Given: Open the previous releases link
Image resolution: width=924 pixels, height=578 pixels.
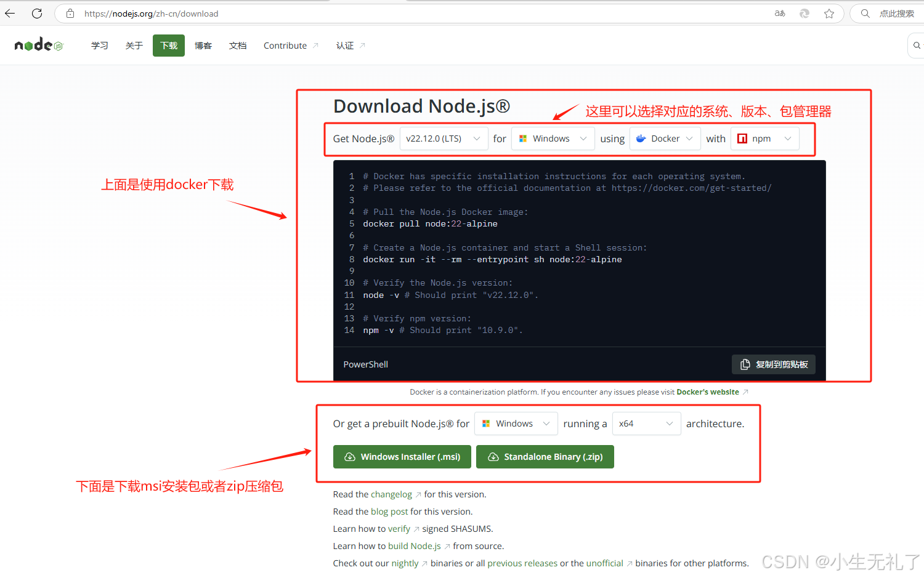Looking at the screenshot, I should [x=522, y=563].
